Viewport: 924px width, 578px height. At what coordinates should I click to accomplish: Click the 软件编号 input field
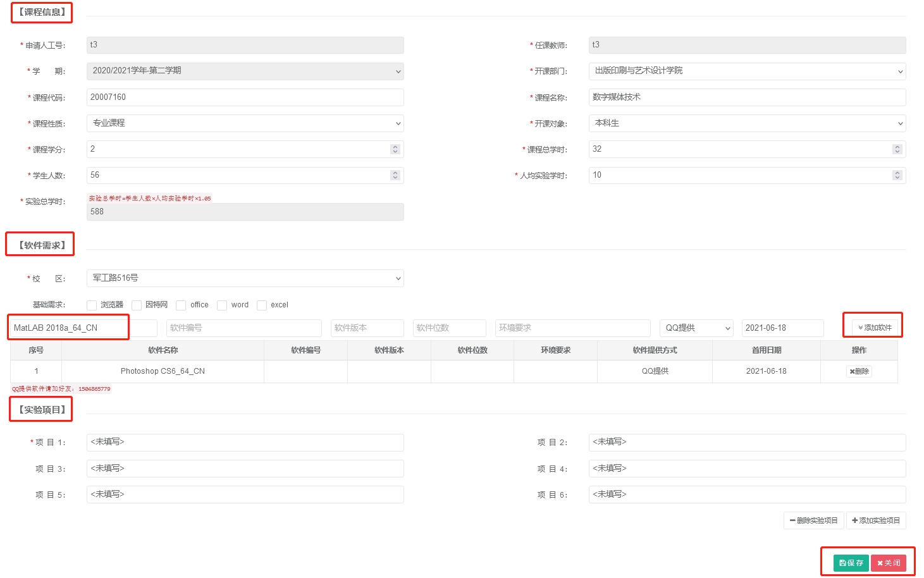pos(244,328)
